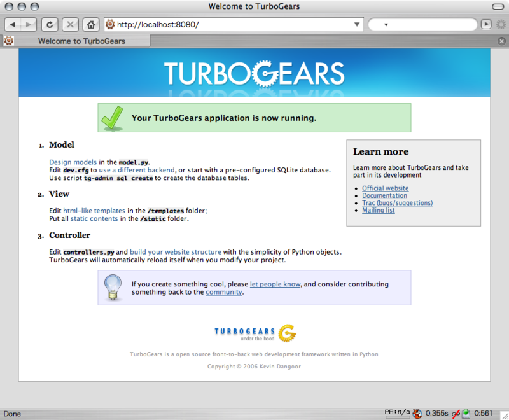This screenshot has height=420, width=509.
Task: Go to the home page icon
Action: (92, 25)
